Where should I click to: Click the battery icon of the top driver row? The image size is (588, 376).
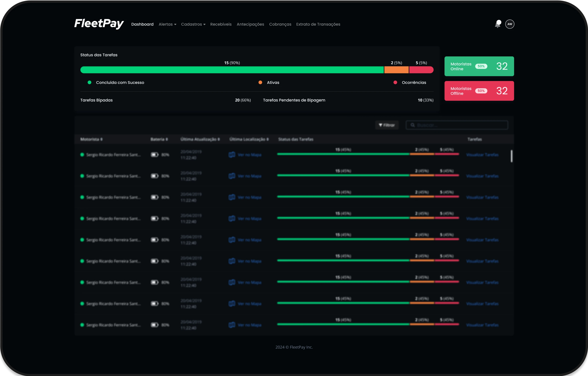coord(154,155)
